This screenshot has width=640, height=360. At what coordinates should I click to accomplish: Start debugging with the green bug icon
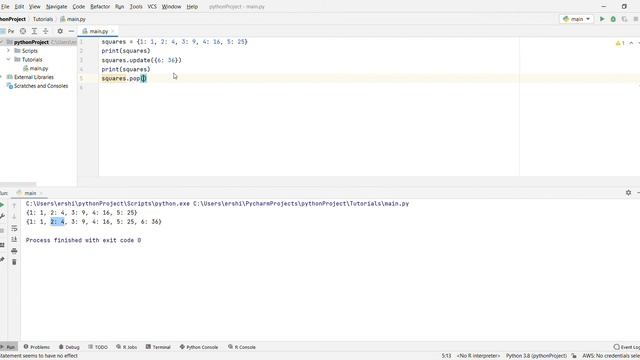pos(613,19)
